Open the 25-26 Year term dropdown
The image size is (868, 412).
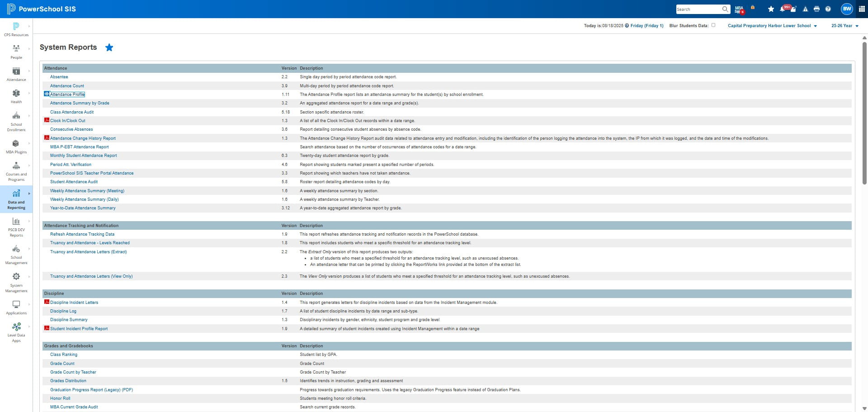tap(844, 26)
